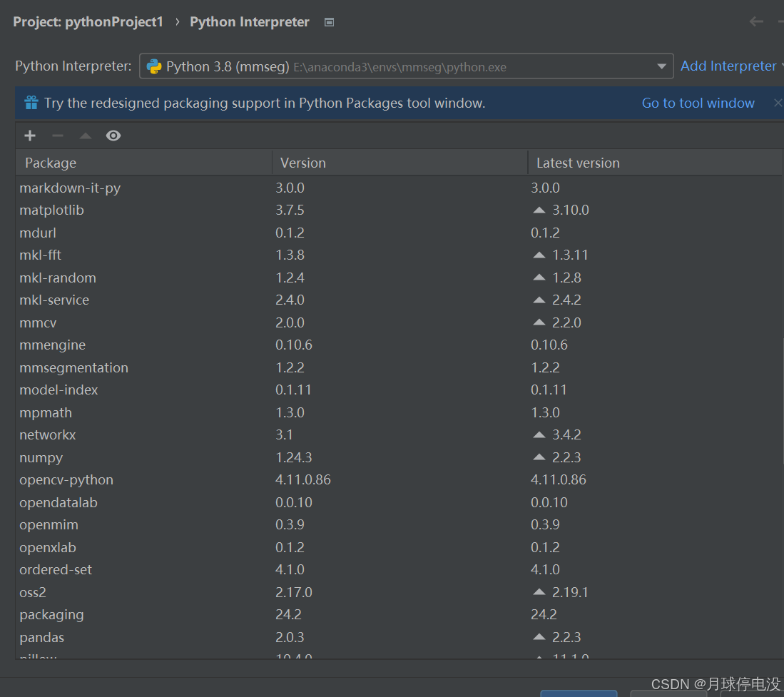This screenshot has width=784, height=697.
Task: Select the mdurl package row
Action: tap(399, 233)
